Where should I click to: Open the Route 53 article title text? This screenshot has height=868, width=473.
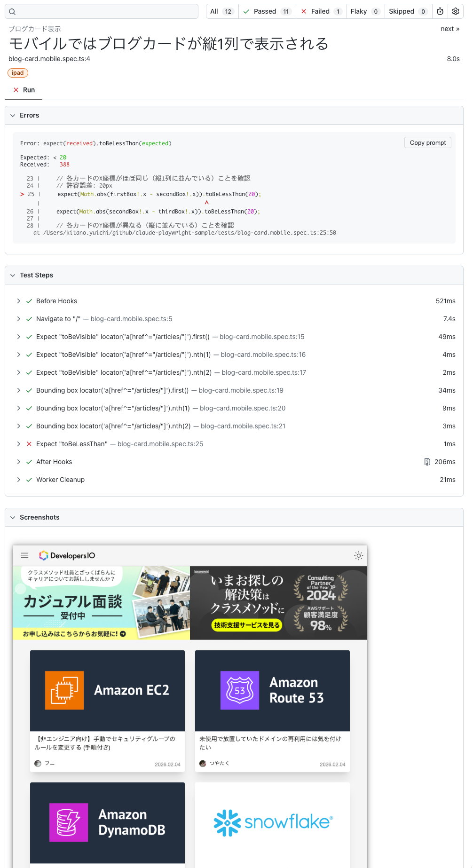[270, 743]
